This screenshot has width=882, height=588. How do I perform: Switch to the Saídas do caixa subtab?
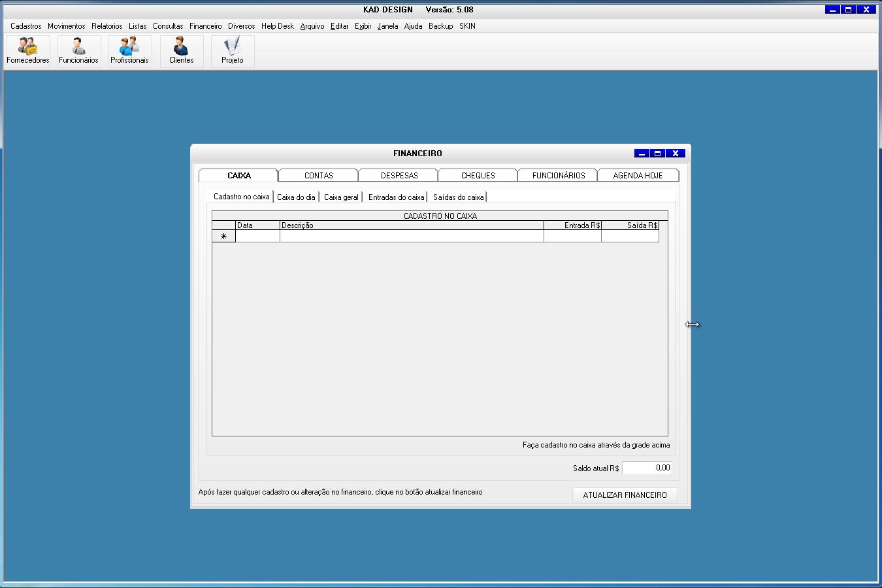(458, 197)
